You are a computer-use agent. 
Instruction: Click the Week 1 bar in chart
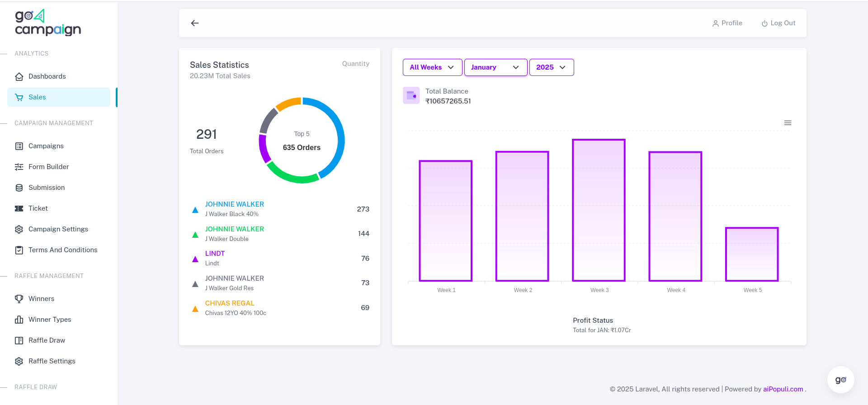coord(446,221)
